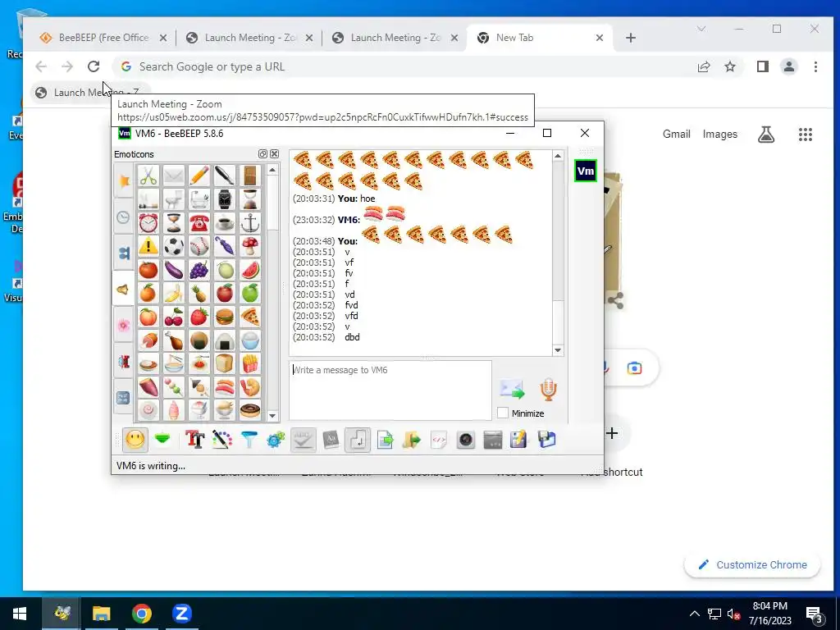This screenshot has width=840, height=630.
Task: Open a new Chrome tab with plus
Action: pos(631,38)
